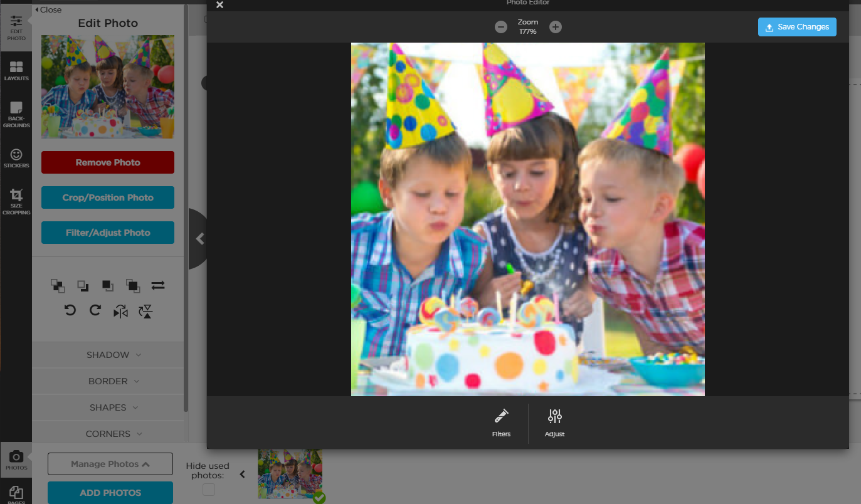The height and width of the screenshot is (504, 861).
Task: Open the Layouts sidebar panel
Action: click(x=16, y=71)
